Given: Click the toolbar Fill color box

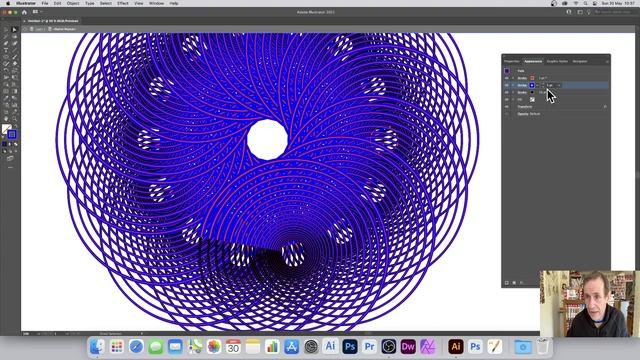Looking at the screenshot, I should coord(5,128).
